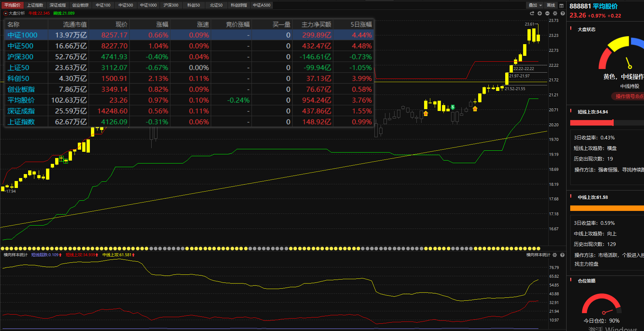Select the 创业板指 index name in table
644x331 pixels.
tap(21, 89)
